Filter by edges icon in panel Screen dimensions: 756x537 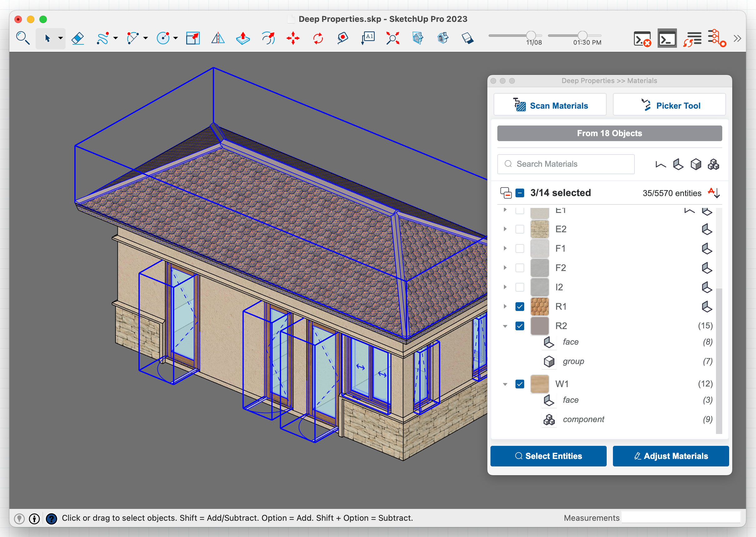(660, 164)
